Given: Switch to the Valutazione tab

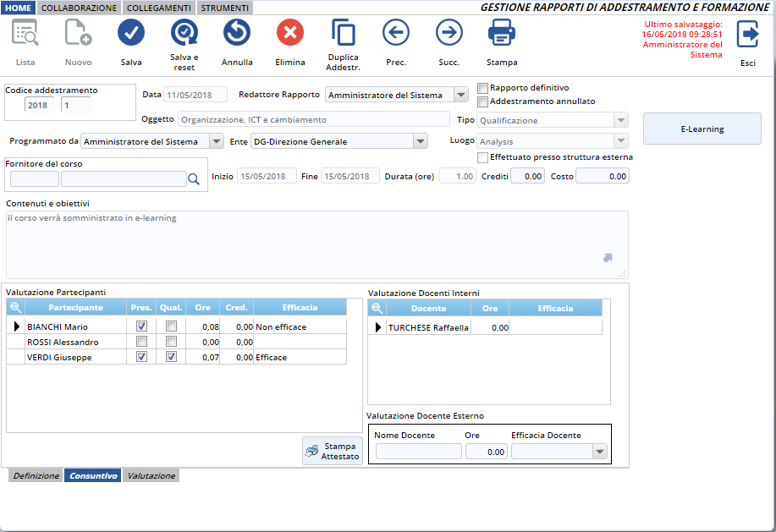Looking at the screenshot, I should pos(151,476).
